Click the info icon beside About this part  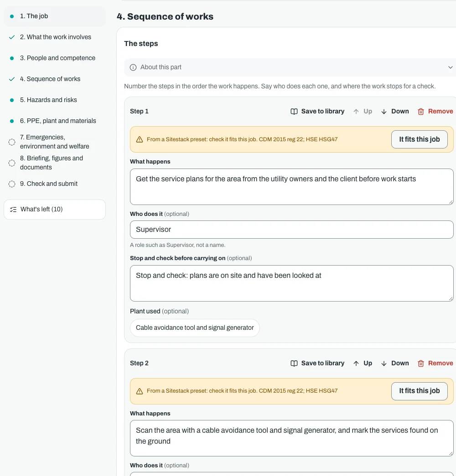click(133, 67)
